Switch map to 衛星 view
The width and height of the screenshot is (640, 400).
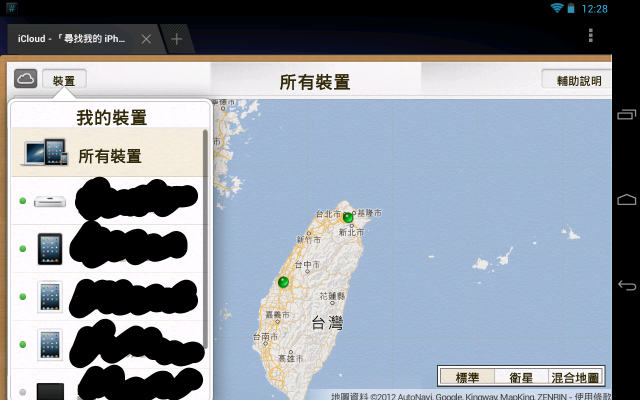click(521, 376)
